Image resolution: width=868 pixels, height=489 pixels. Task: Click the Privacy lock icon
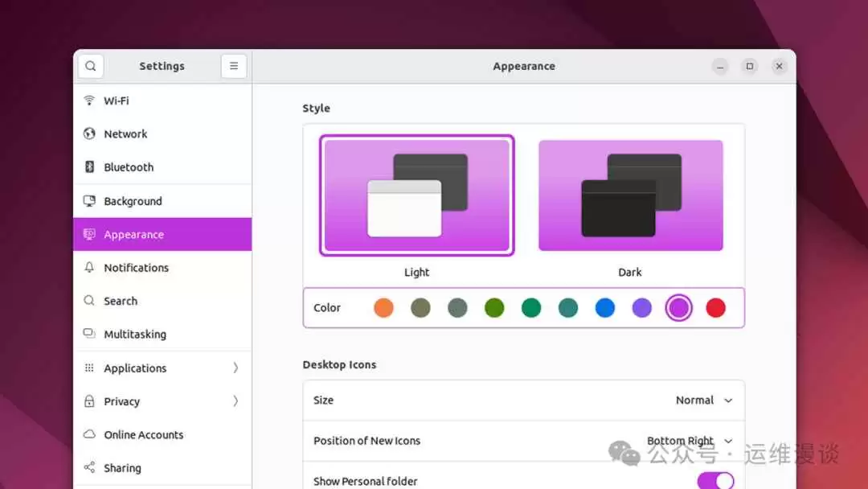coord(89,401)
